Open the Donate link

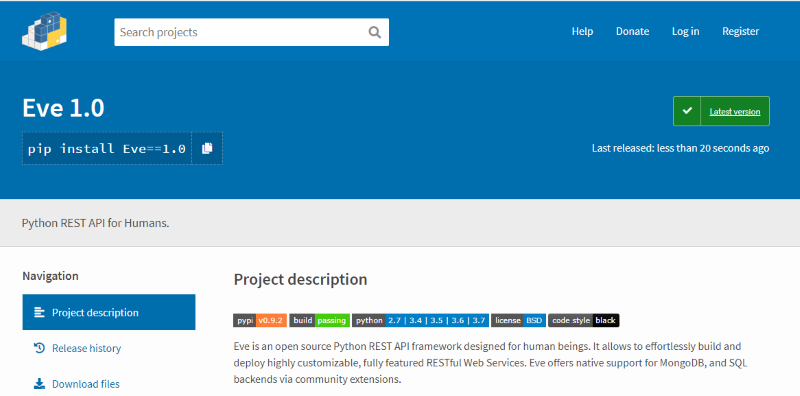point(632,31)
